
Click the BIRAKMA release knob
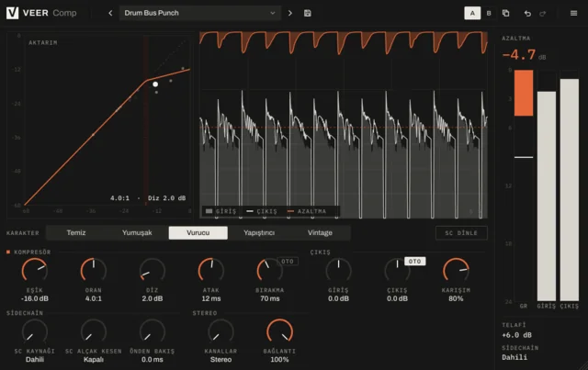(x=269, y=270)
